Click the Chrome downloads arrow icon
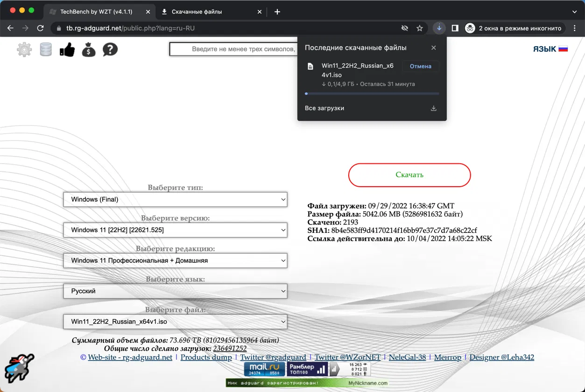Screen dimensions: 585x392 (x=439, y=28)
